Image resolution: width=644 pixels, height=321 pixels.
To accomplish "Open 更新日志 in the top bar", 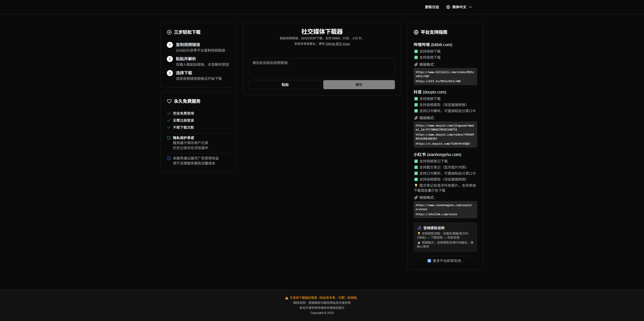I will [432, 7].
